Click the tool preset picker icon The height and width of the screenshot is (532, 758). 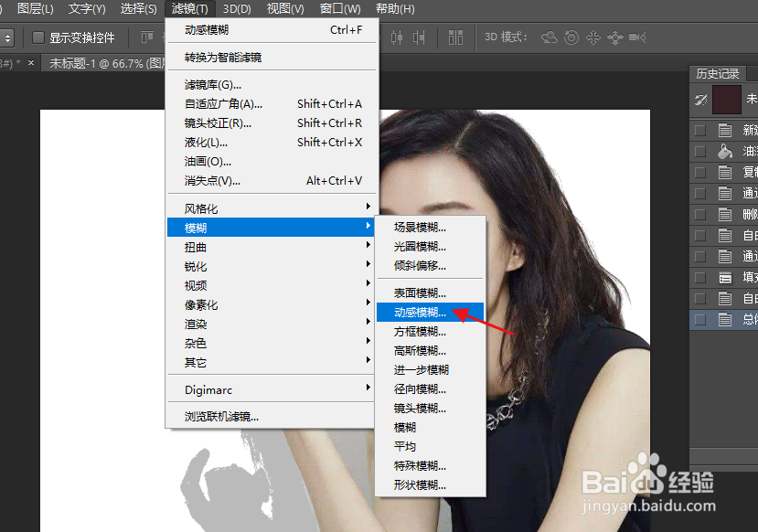(7, 37)
